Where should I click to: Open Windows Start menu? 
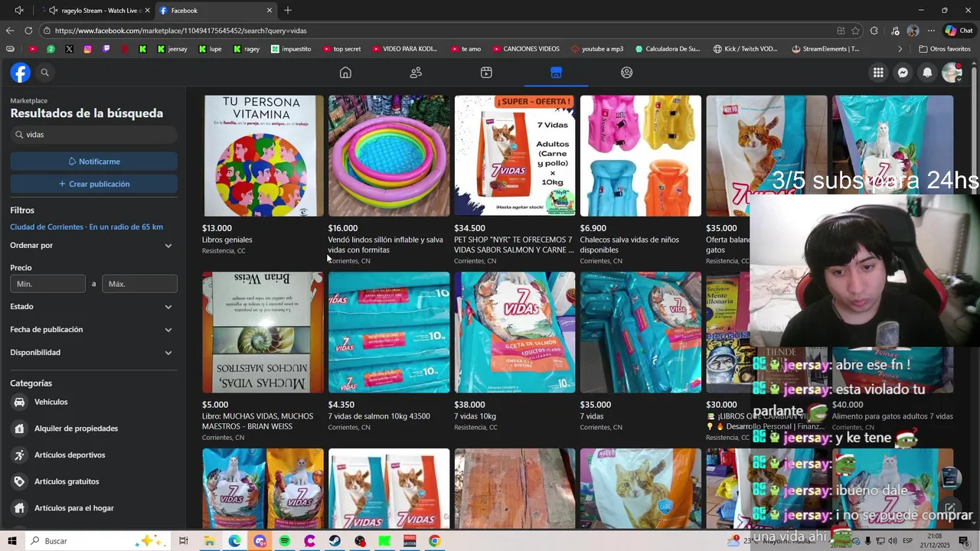12,541
